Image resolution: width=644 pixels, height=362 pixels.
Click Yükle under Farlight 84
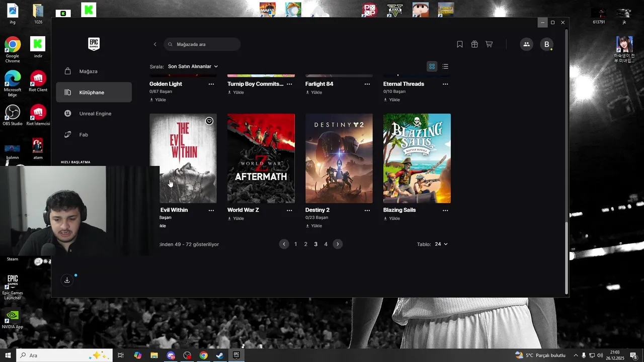point(313,93)
